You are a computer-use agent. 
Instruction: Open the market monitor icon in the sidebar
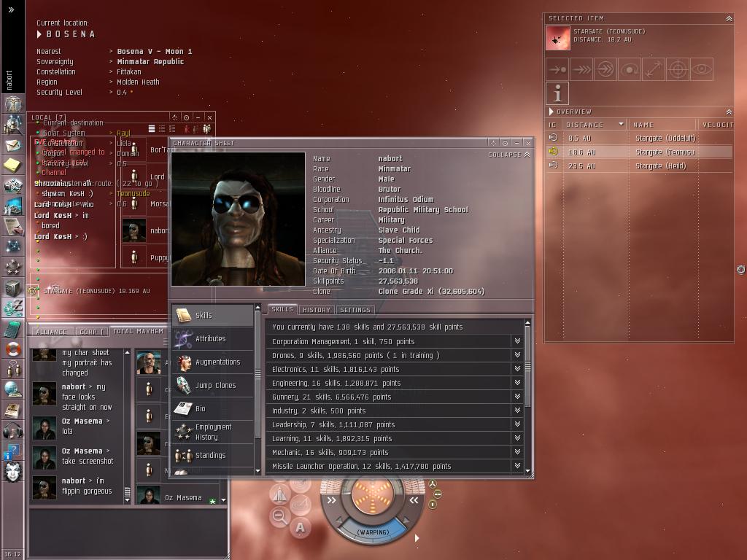(13, 206)
